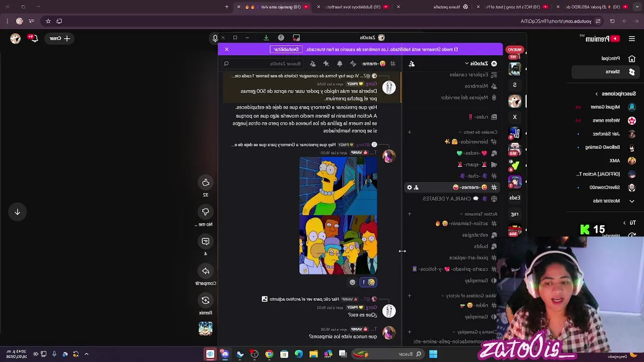Screen dimensions: 644x362
Task: Click Deshabilitar streamer mode button
Action: click(286, 49)
